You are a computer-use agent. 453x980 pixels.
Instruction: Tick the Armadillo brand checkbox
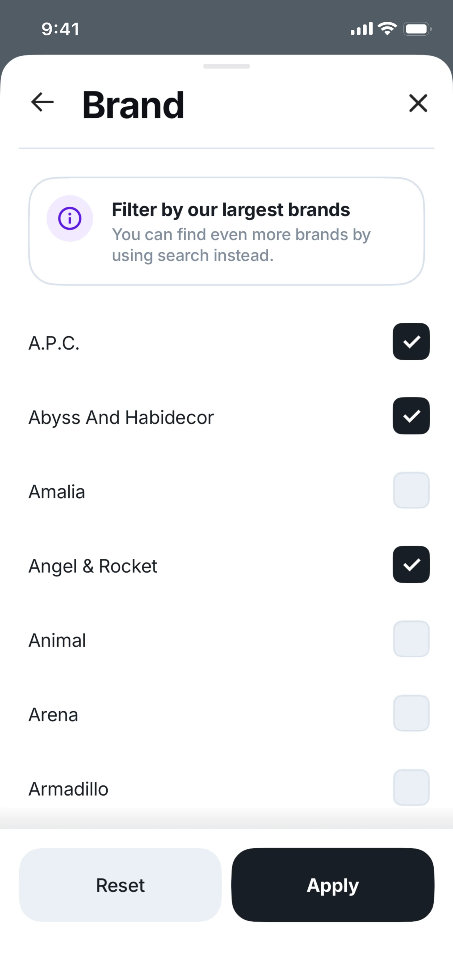[411, 788]
